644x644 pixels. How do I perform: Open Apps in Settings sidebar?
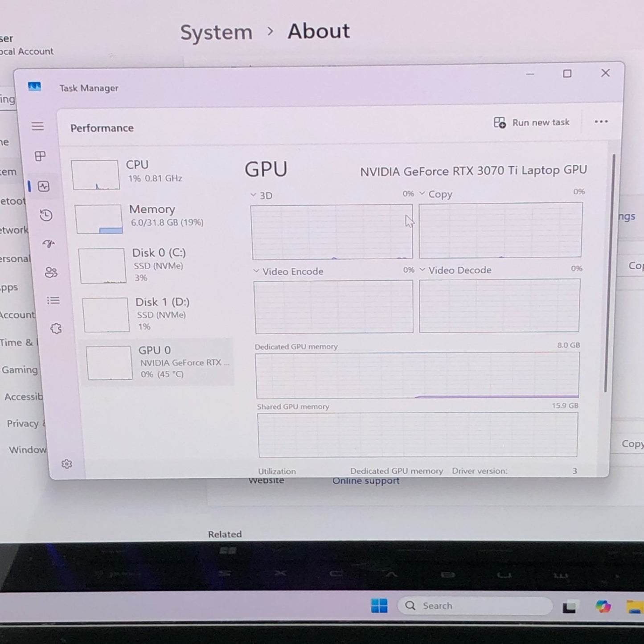pyautogui.click(x=9, y=287)
